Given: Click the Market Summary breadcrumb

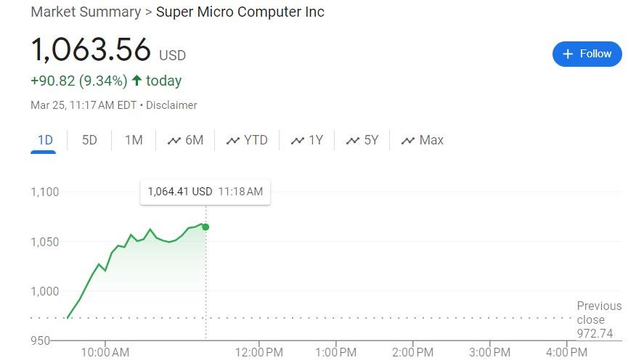Looking at the screenshot, I should [86, 12].
